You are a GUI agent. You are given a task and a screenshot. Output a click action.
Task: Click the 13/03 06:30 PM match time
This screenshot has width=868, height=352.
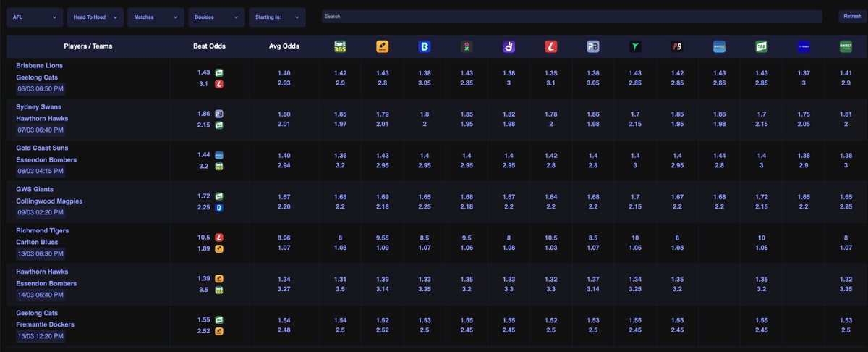pos(40,254)
